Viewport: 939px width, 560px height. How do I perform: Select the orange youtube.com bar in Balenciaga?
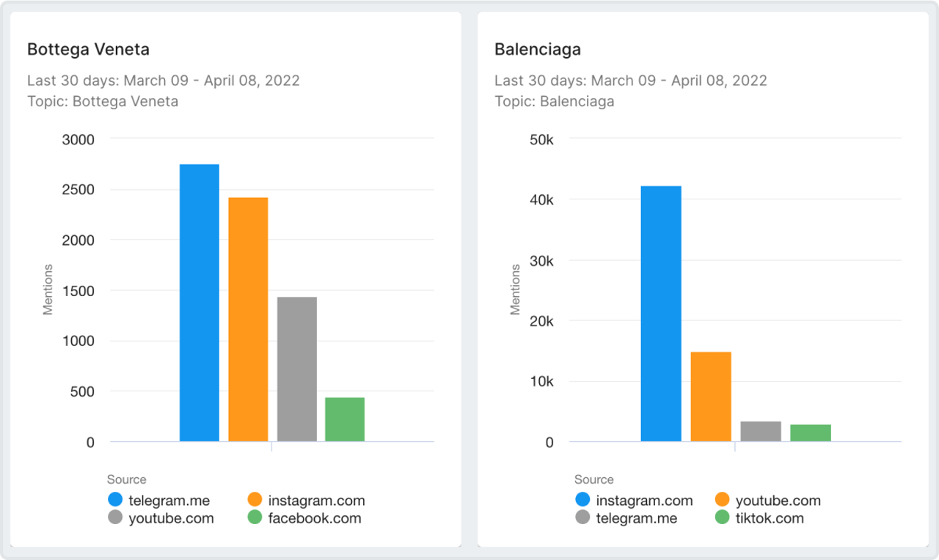[711, 397]
